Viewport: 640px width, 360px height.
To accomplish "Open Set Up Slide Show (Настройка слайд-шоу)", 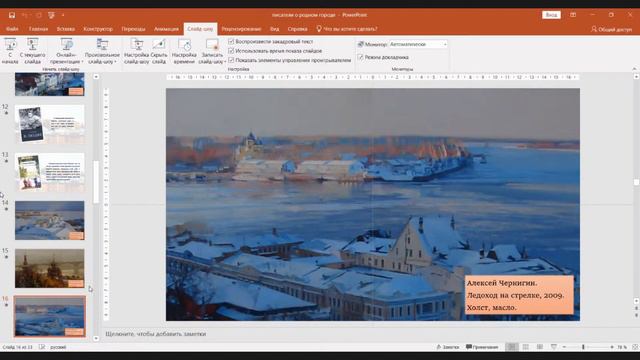I will tap(137, 51).
